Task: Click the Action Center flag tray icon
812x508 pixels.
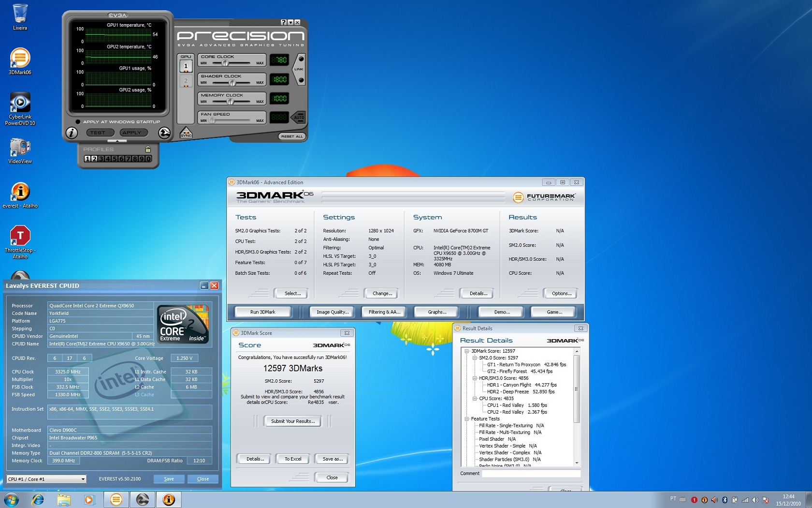Action: [x=766, y=500]
